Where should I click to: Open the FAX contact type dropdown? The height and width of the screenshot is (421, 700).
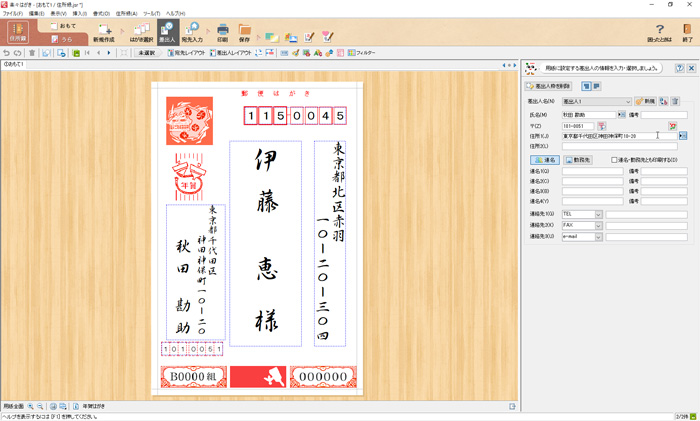(x=598, y=225)
